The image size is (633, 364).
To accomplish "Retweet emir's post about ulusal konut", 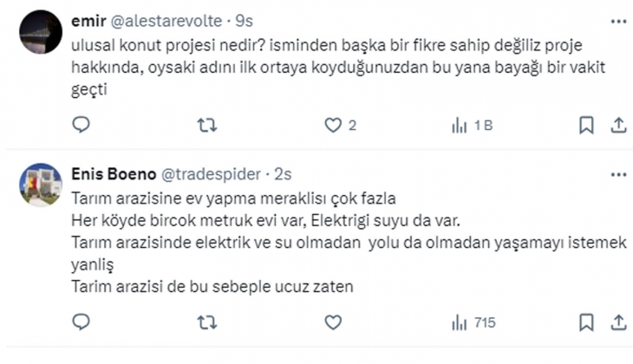I will 206,127.
